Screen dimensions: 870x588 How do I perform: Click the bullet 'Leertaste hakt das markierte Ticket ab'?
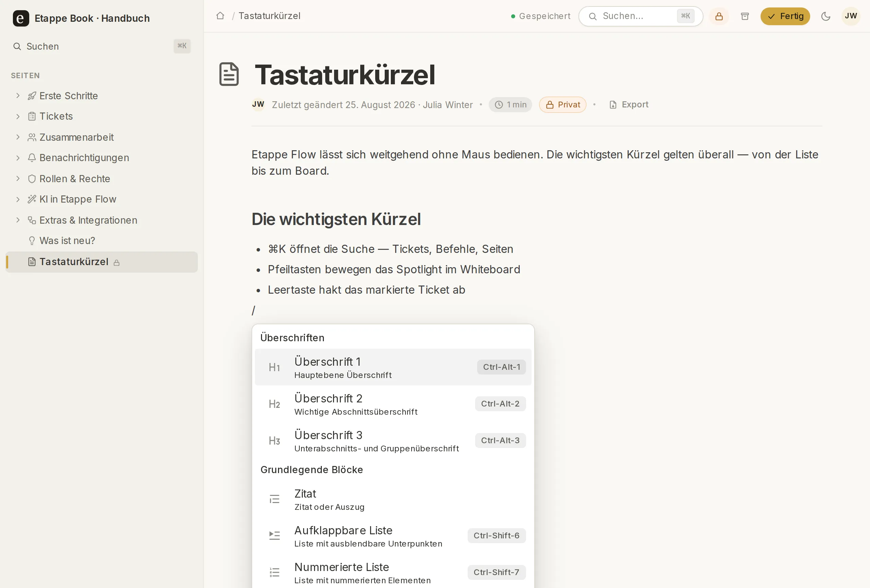pos(366,290)
